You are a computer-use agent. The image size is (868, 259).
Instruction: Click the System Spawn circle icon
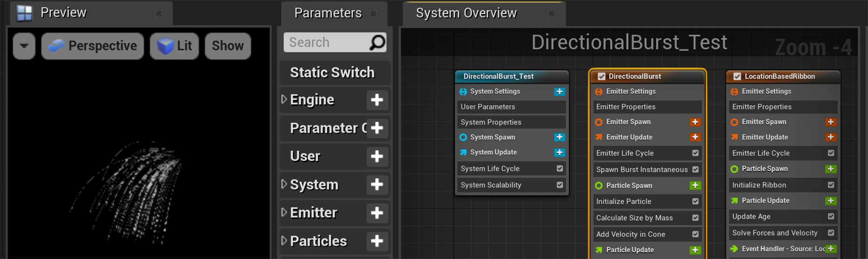point(463,137)
